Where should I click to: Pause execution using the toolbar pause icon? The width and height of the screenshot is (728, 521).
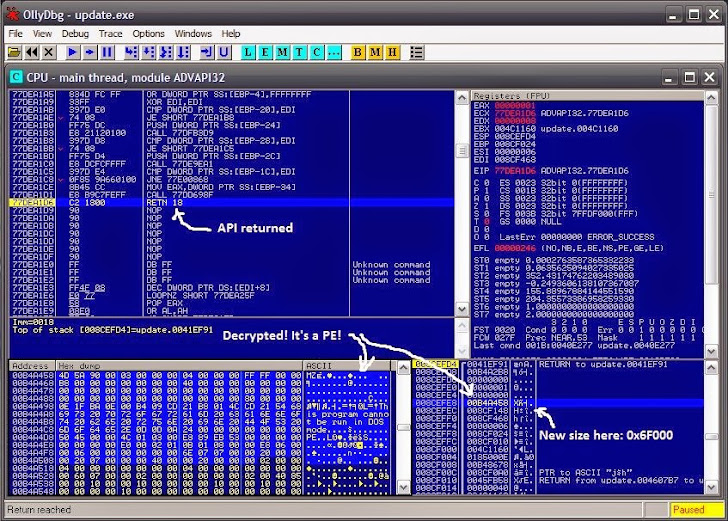108,52
